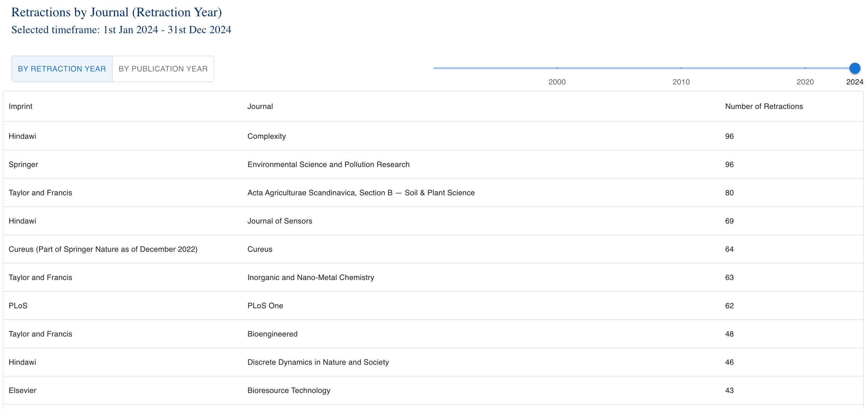Click Taylor and Francis in Inorganic Chemistry row
Image resolution: width=868 pixels, height=409 pixels.
pyautogui.click(x=41, y=277)
